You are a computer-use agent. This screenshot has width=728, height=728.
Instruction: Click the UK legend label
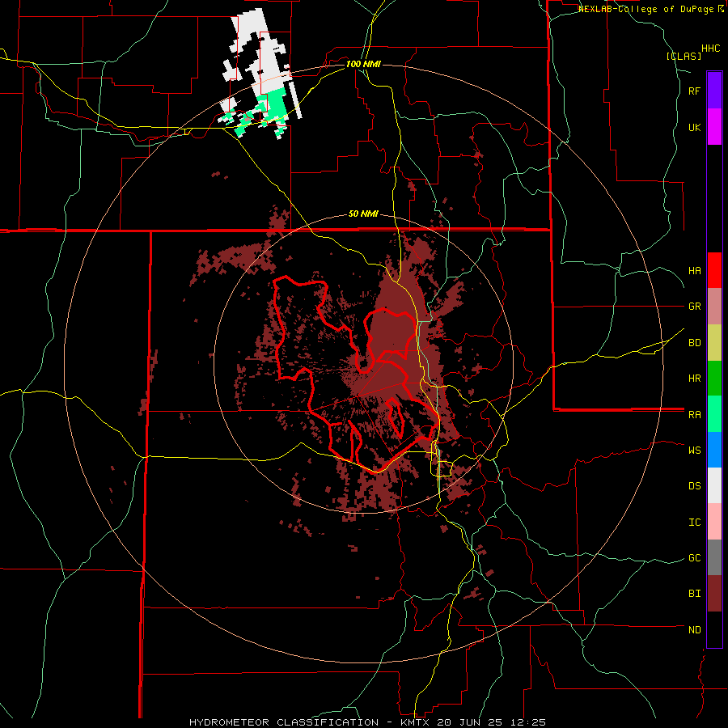694,127
